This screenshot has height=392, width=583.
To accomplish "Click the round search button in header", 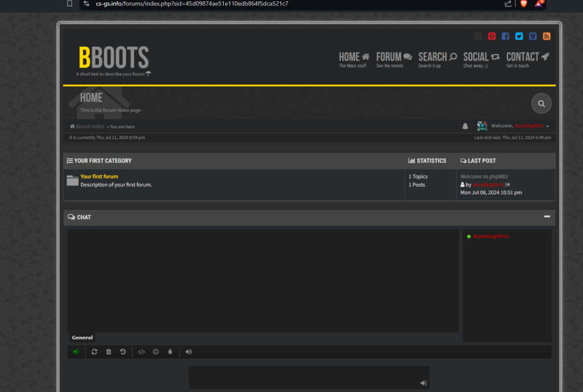I will 541,103.
